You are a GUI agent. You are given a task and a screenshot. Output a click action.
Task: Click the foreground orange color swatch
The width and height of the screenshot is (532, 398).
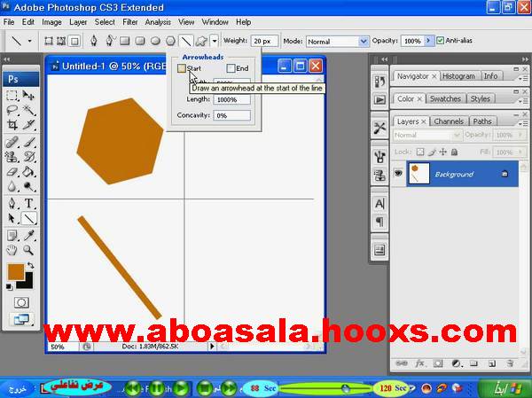pos(14,270)
